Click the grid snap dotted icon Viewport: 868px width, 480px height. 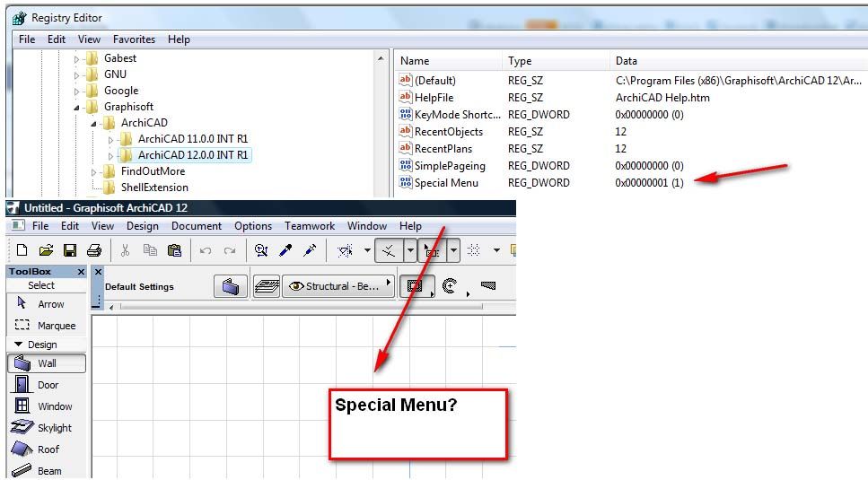(x=474, y=250)
